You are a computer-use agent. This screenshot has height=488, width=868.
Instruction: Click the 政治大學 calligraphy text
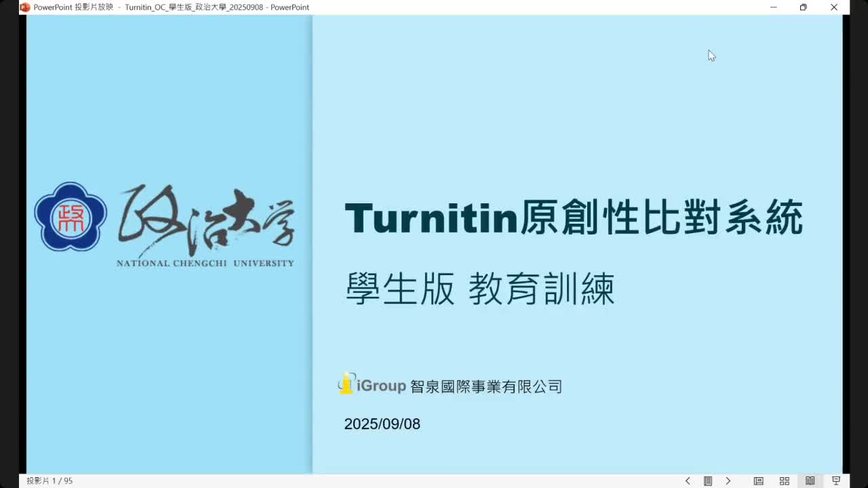pos(207,218)
